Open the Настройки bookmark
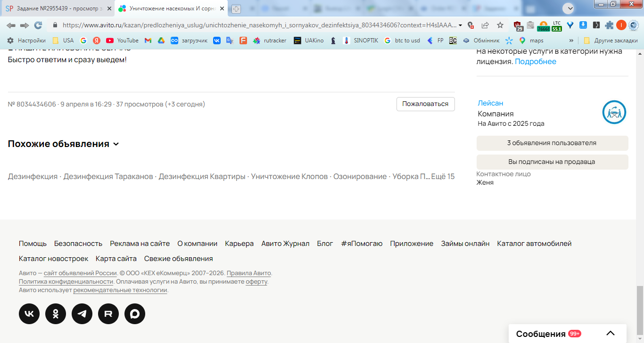The width and height of the screenshot is (644, 343). coord(26,41)
